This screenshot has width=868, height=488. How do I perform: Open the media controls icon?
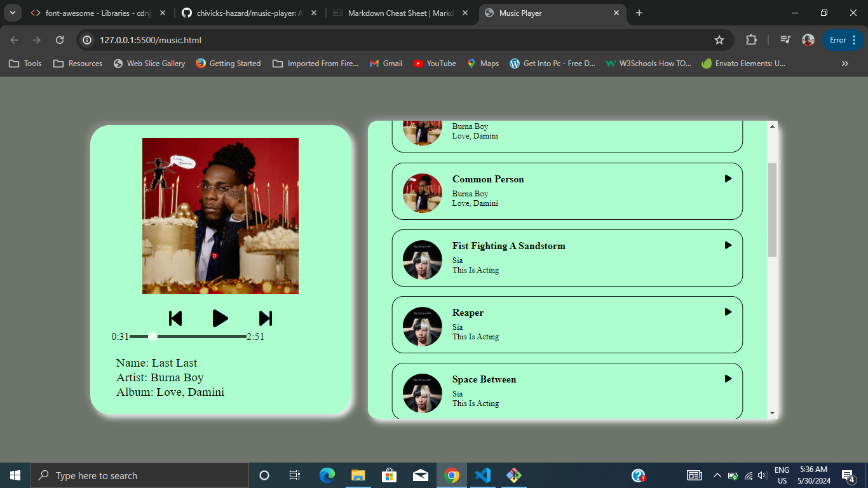(785, 40)
